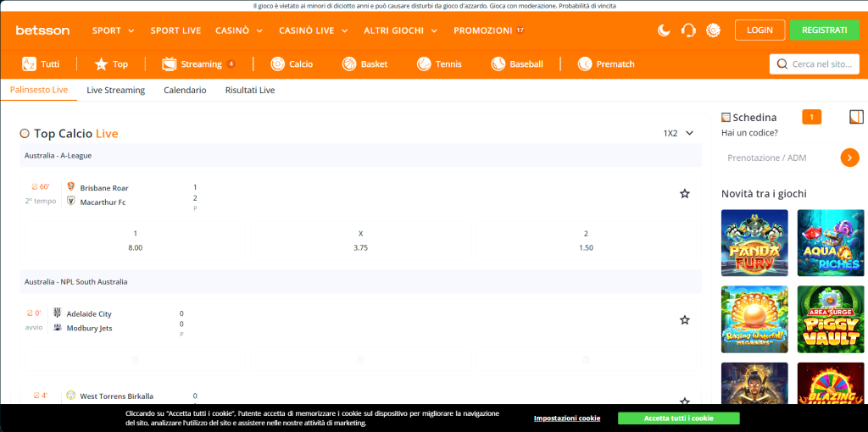Screen dimensions: 868x432
Task: Open Blazing Wheel game thumbnail
Action: tap(831, 384)
